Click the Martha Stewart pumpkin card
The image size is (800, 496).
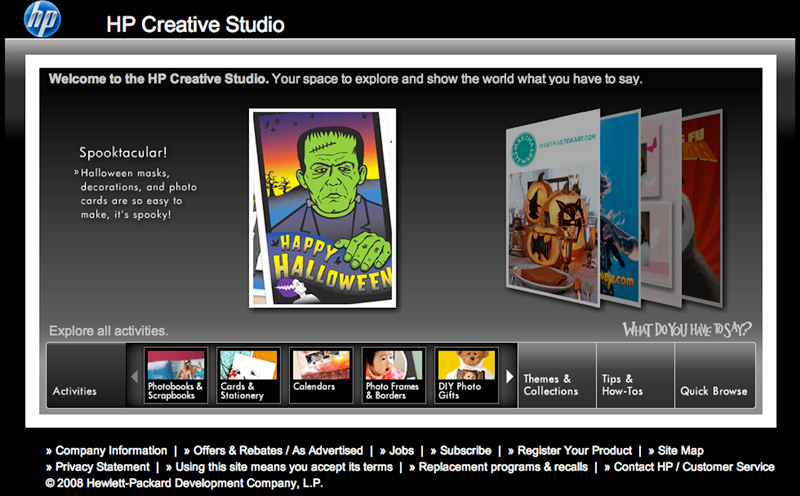(553, 209)
